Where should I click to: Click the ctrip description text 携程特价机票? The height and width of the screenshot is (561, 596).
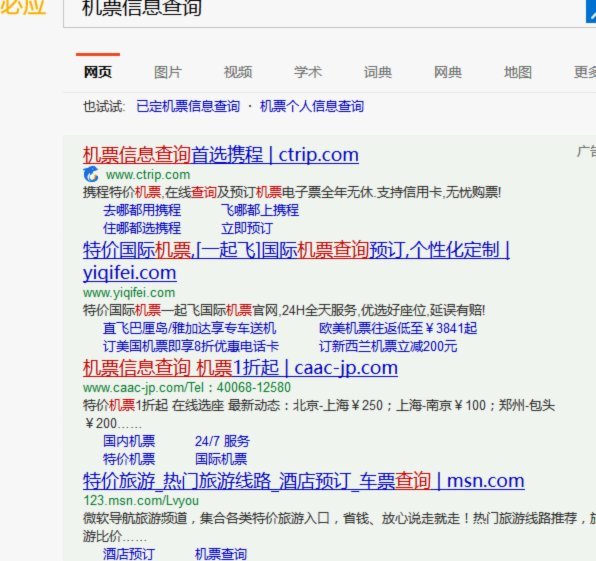[122, 192]
